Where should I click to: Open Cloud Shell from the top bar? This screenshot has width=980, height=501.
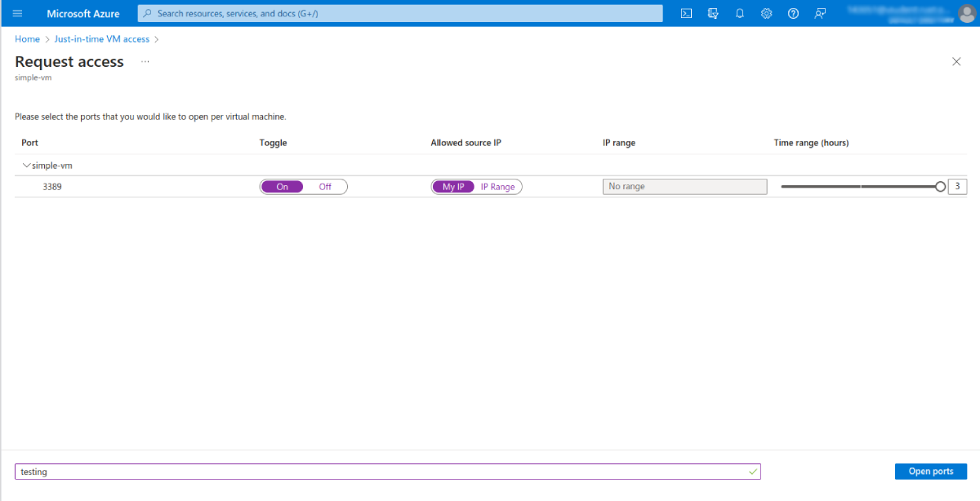687,14
